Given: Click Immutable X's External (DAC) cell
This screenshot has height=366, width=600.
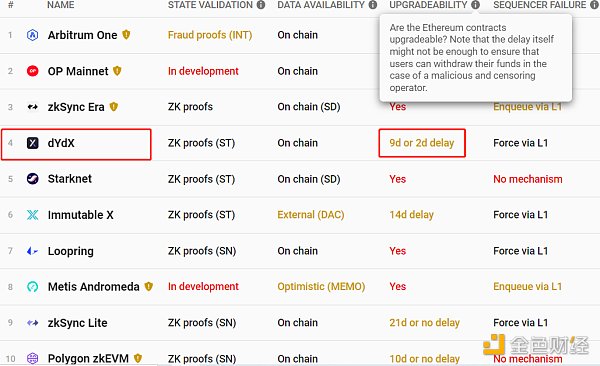Looking at the screenshot, I should [311, 215].
